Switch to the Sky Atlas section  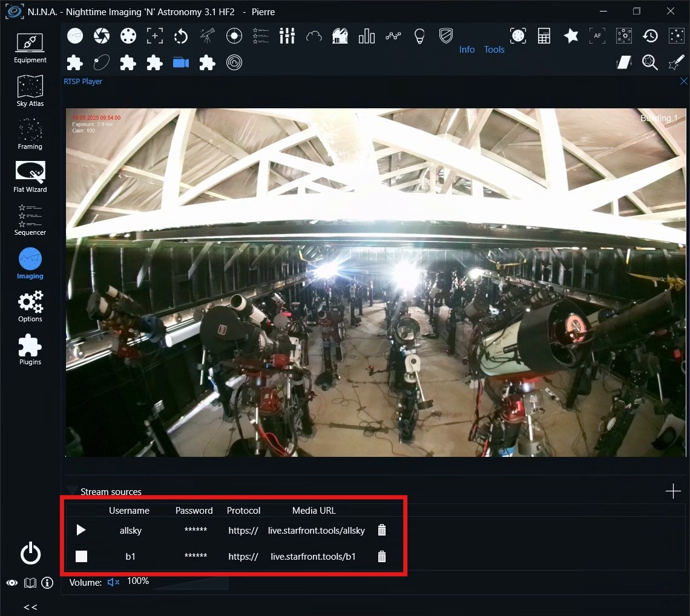point(30,91)
